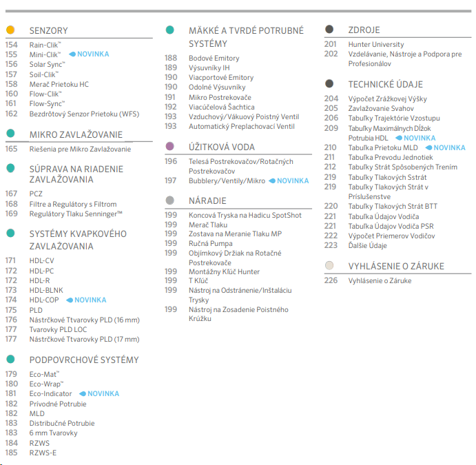The image size is (476, 465).
Task: Click teal dot beside SYSTÉMY KVAPKOVÉHO ZAVLAŽOVANIA
Action: click(10, 233)
